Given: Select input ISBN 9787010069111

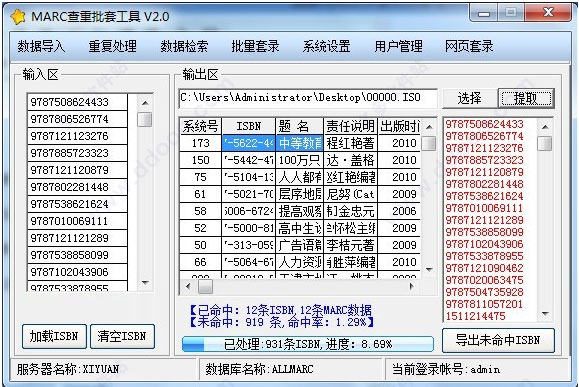Looking at the screenshot, I should point(77,221).
